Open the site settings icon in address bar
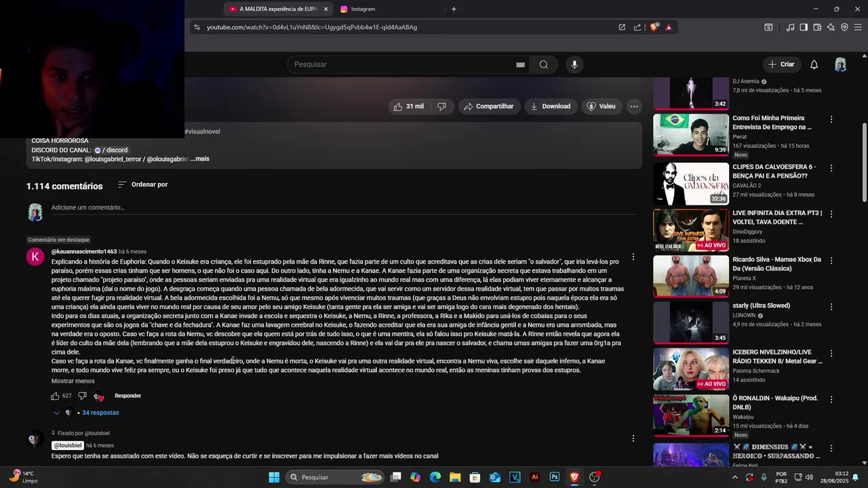Viewport: 868px width, 488px height. point(197,27)
